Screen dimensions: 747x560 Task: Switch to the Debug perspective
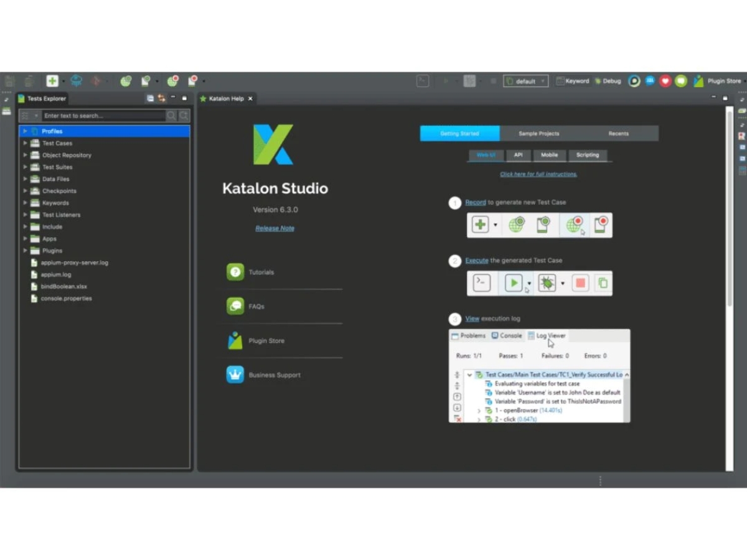point(608,81)
